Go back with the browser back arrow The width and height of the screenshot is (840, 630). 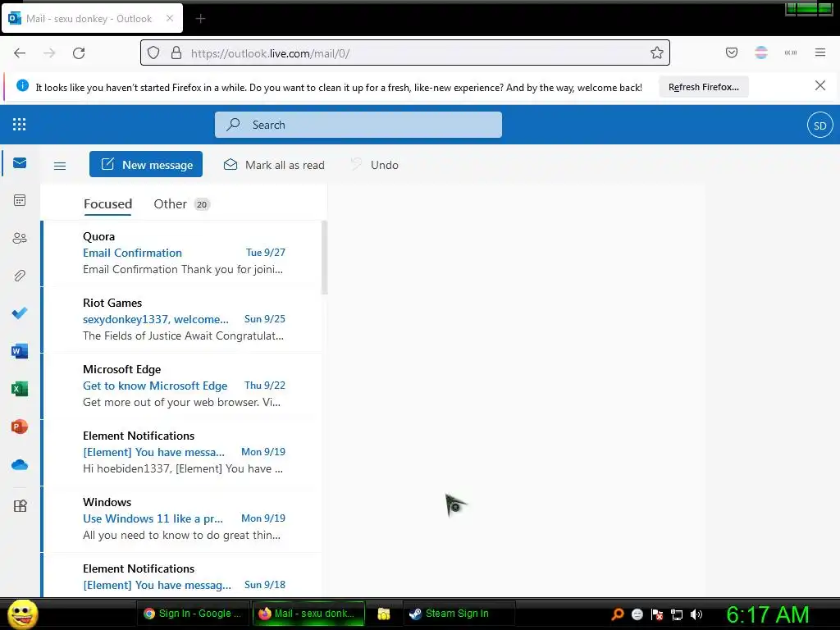coord(20,53)
